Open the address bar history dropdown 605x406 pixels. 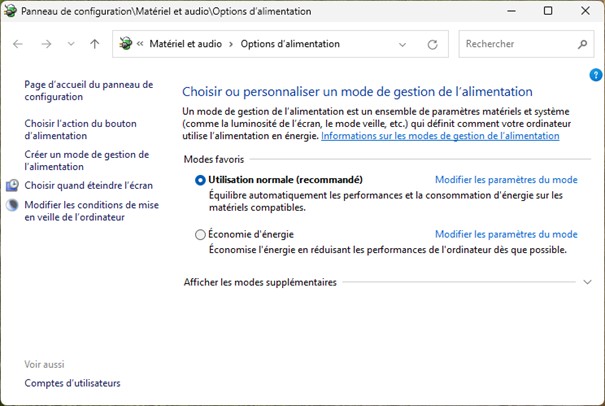click(402, 44)
